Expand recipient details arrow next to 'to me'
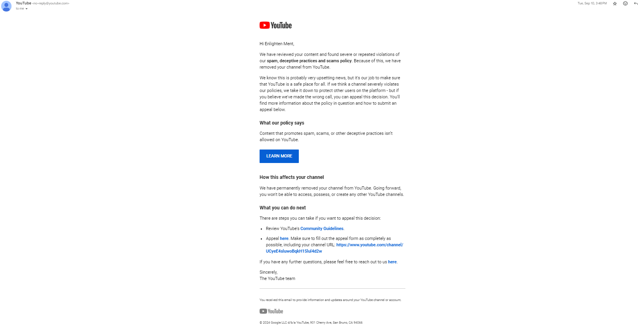Viewport: 644px width, 326px height. (x=27, y=9)
